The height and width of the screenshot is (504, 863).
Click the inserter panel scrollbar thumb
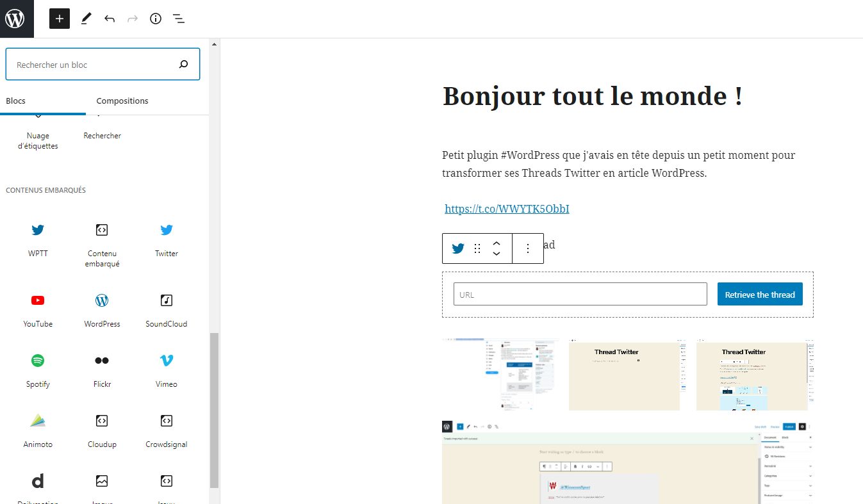tap(215, 410)
